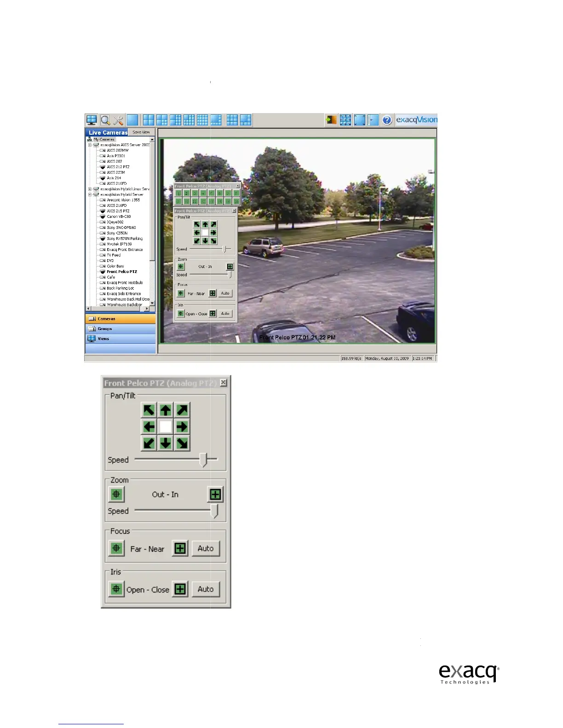Image resolution: width=563 pixels, height=728 pixels.
Task: Open the Cameras navigation tab
Action: tap(121, 318)
